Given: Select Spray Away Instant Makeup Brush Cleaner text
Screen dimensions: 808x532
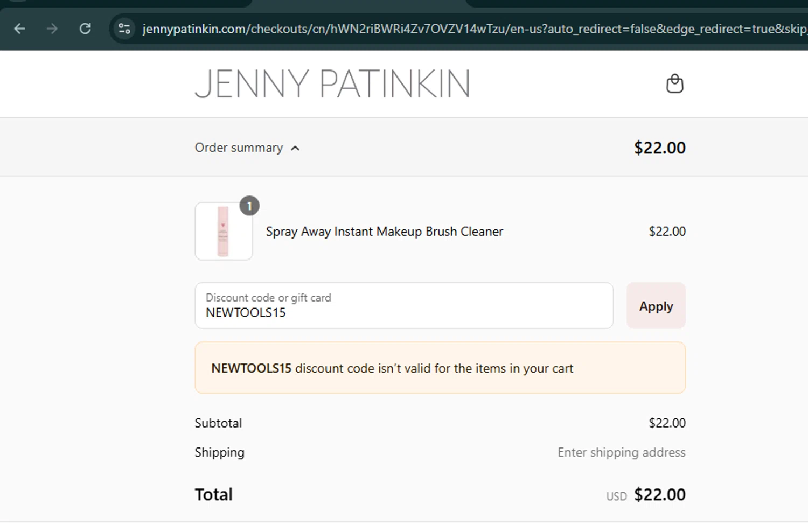Looking at the screenshot, I should pyautogui.click(x=384, y=232).
